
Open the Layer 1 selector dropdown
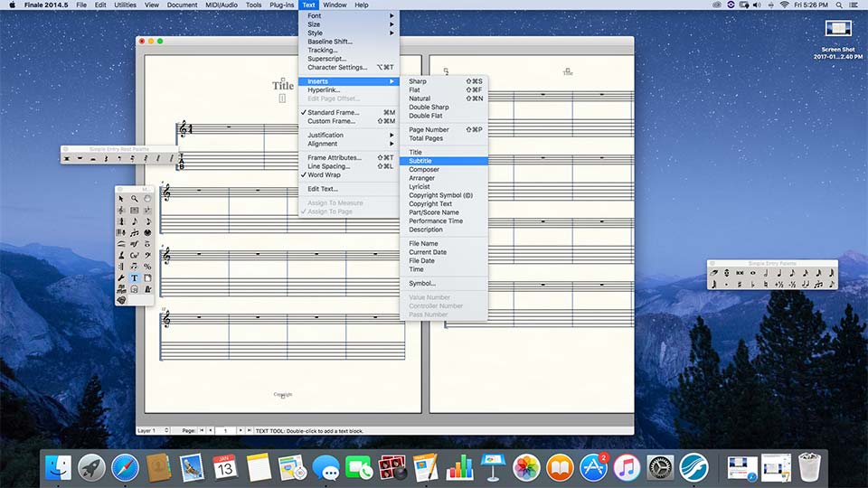tap(154, 430)
